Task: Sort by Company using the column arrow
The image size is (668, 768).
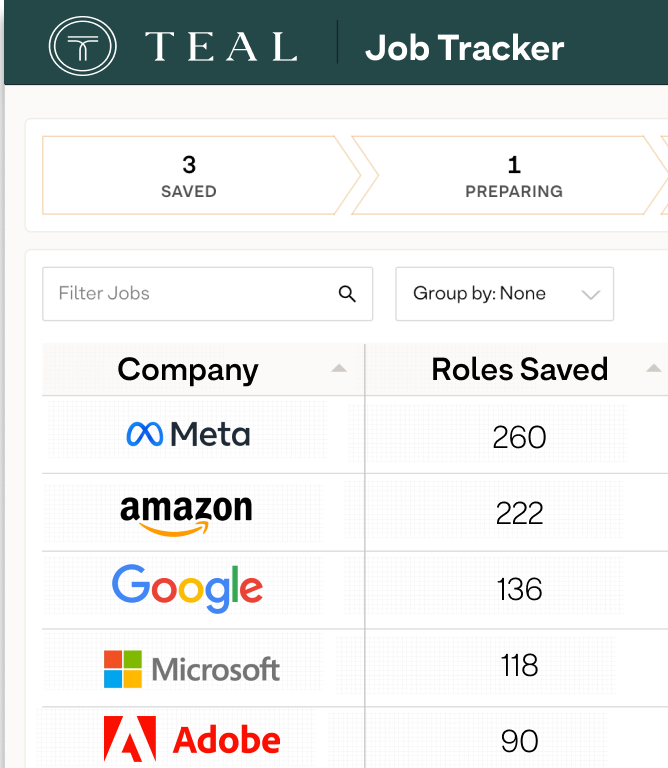Action: pos(339,368)
